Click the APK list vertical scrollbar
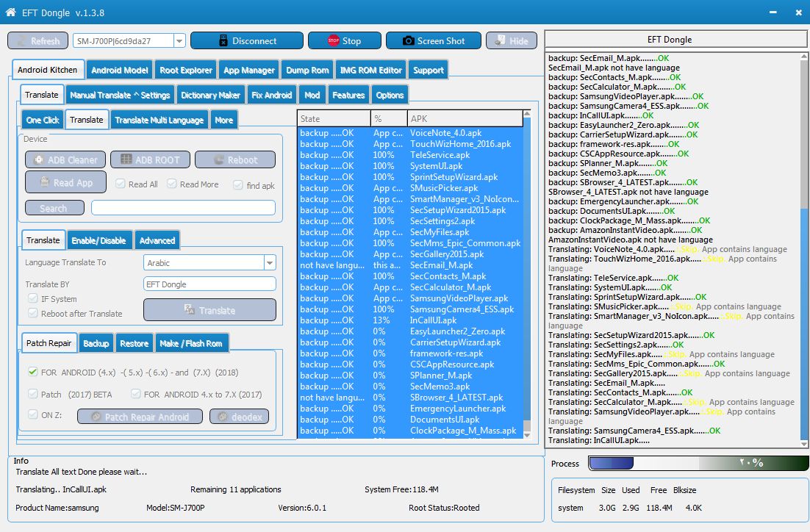The width and height of the screenshot is (810, 532). 527,274
